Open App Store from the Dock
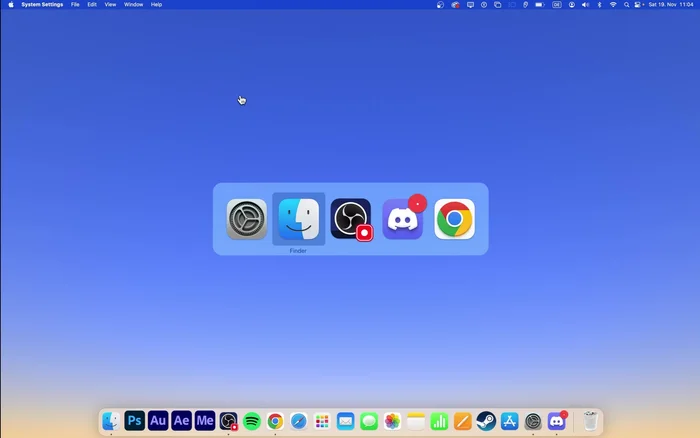This screenshot has height=438, width=700. [509, 421]
